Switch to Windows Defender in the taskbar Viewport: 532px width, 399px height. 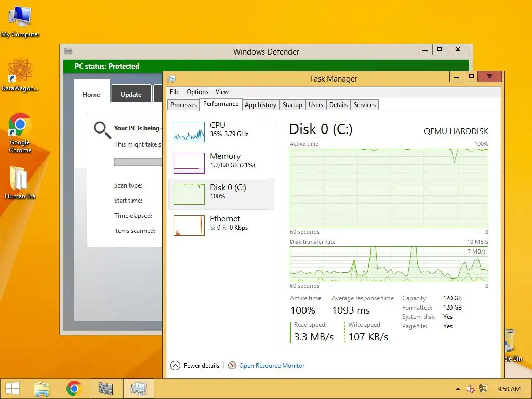tap(106, 389)
